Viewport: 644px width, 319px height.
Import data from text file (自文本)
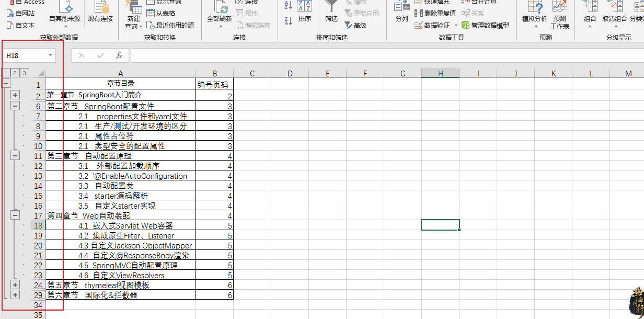coord(21,25)
